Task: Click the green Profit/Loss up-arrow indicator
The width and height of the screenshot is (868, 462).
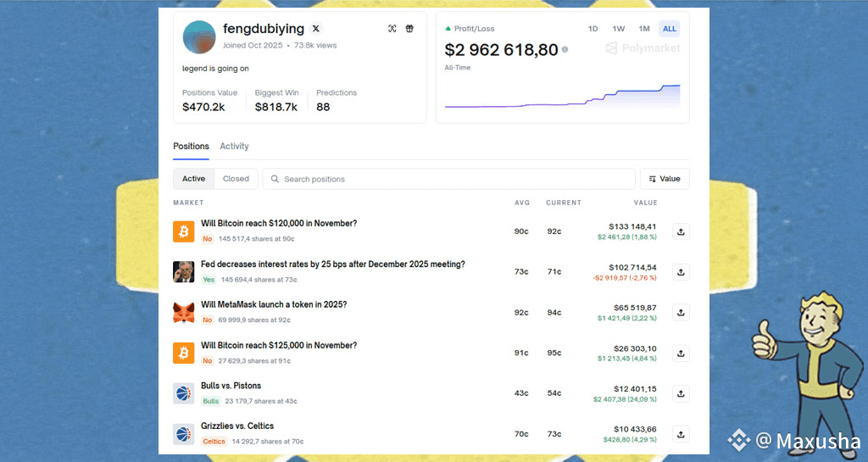Action: 448,29
